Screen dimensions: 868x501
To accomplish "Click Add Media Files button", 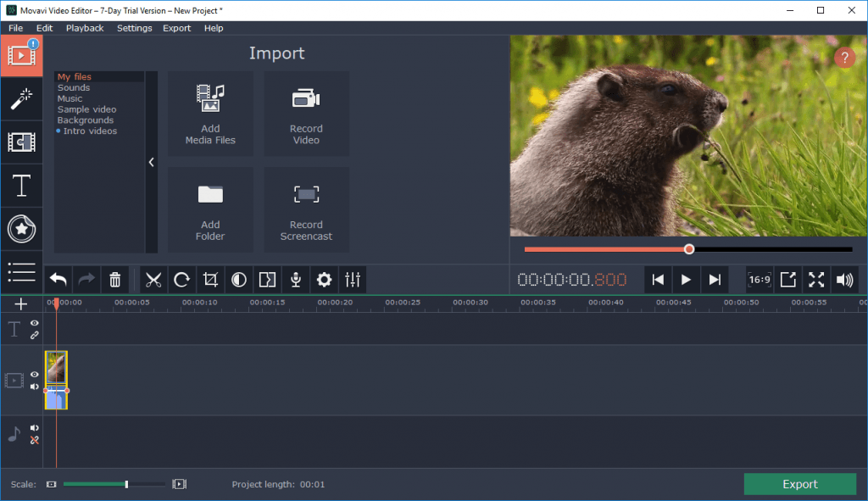I will (x=210, y=114).
